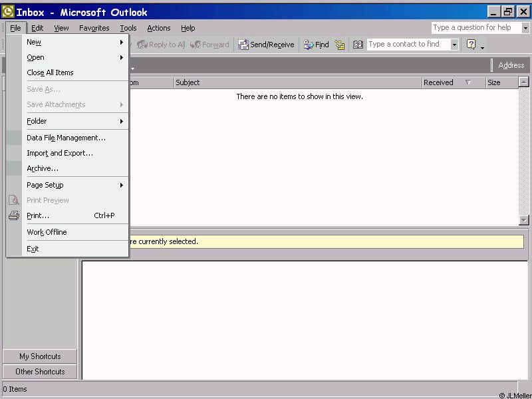Click the message list scroll down arrow
This screenshot has width=532, height=399.
coord(524,220)
